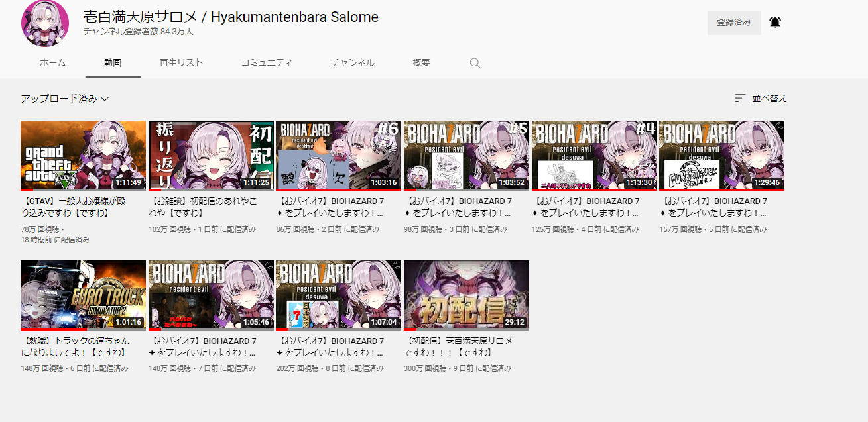Switch to the 再生リスト tab
868x422 pixels.
pos(181,63)
